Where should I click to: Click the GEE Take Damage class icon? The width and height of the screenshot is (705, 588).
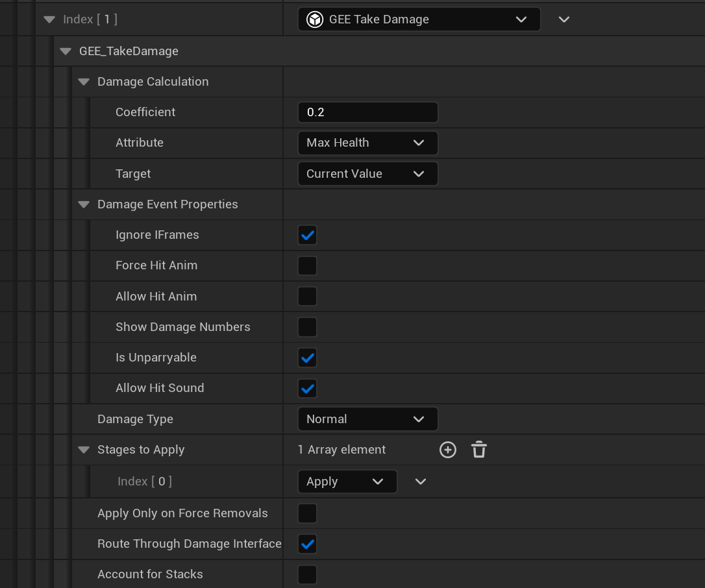pos(315,19)
